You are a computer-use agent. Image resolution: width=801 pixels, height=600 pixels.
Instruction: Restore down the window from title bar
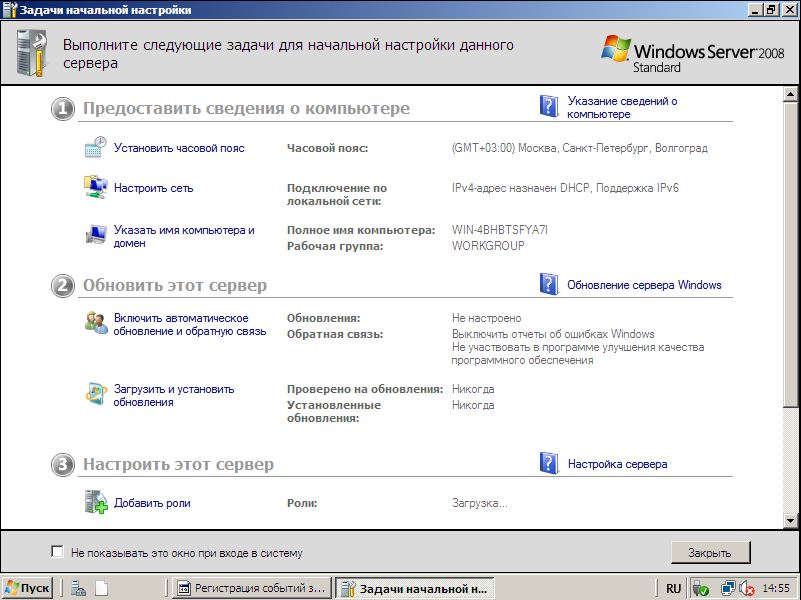click(x=771, y=10)
